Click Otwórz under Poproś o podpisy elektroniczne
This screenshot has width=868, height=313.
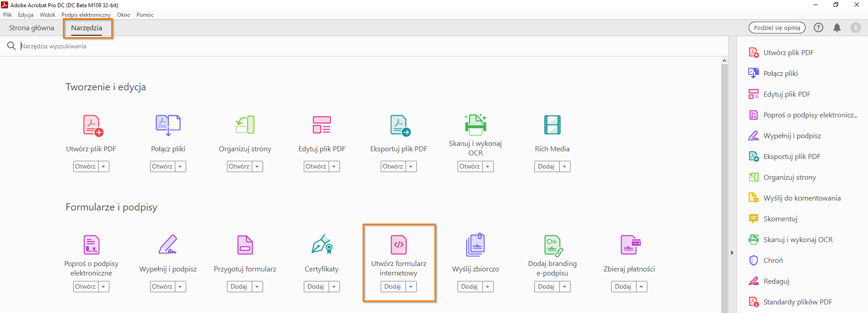(x=85, y=287)
